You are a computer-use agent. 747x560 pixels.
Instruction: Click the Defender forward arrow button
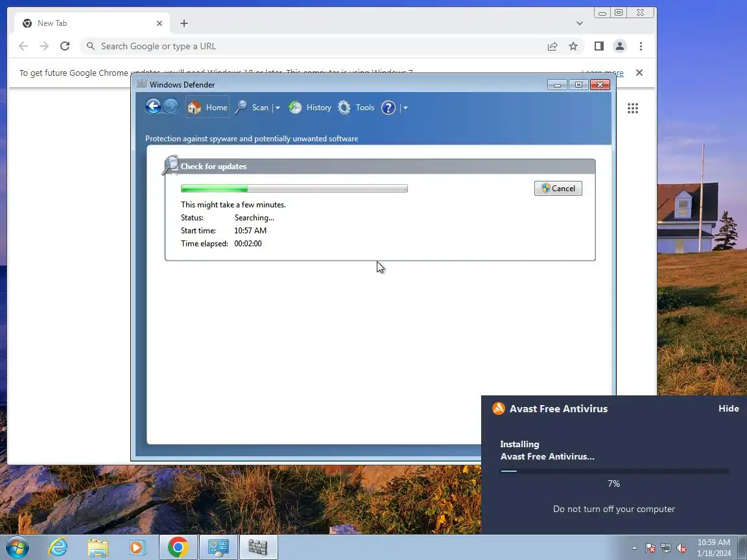point(171,106)
